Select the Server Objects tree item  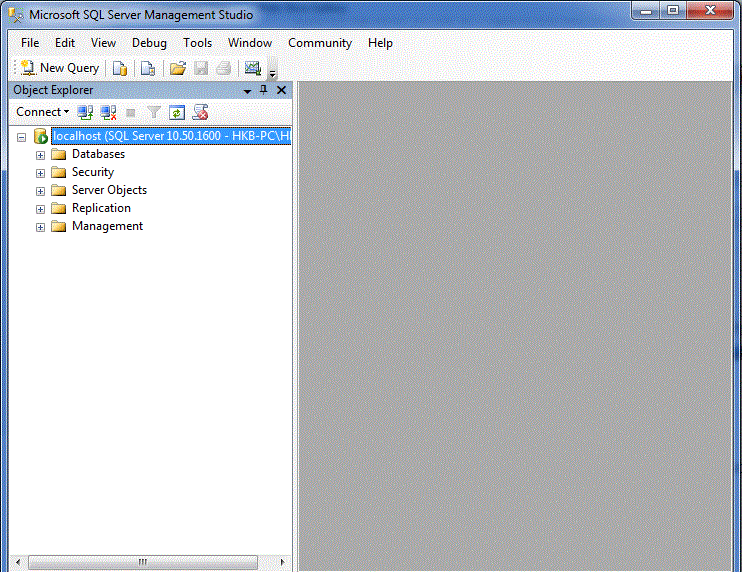point(109,190)
